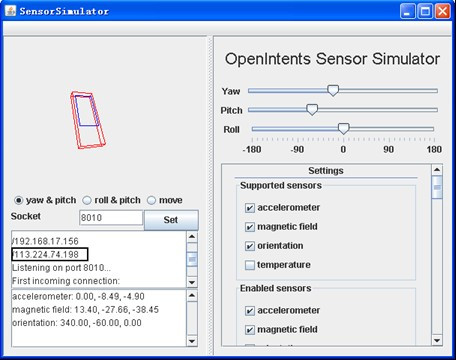Close the SensorSimulator window
Screen dimensions: 457x360
(443, 12)
